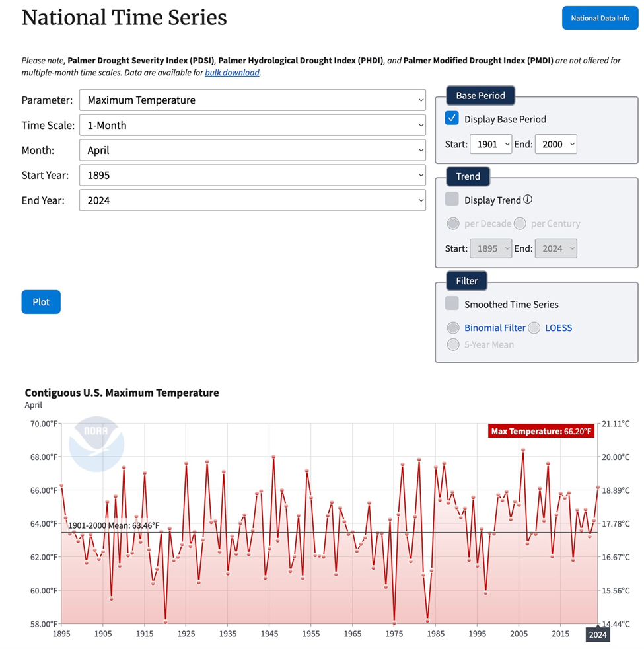
Task: Open the Parameter dropdown showing Maximum Temperature
Action: pyautogui.click(x=252, y=100)
